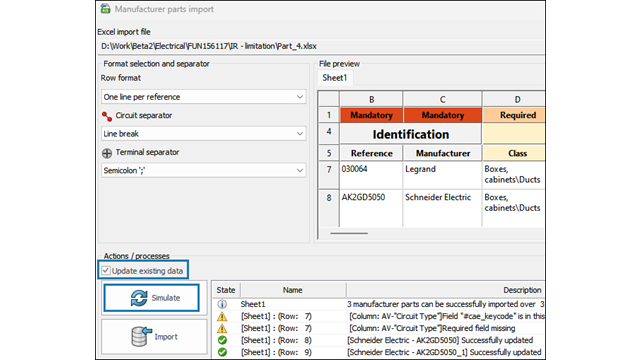Click the Simulate button
Viewport: 640px width, 360px height.
tap(151, 298)
